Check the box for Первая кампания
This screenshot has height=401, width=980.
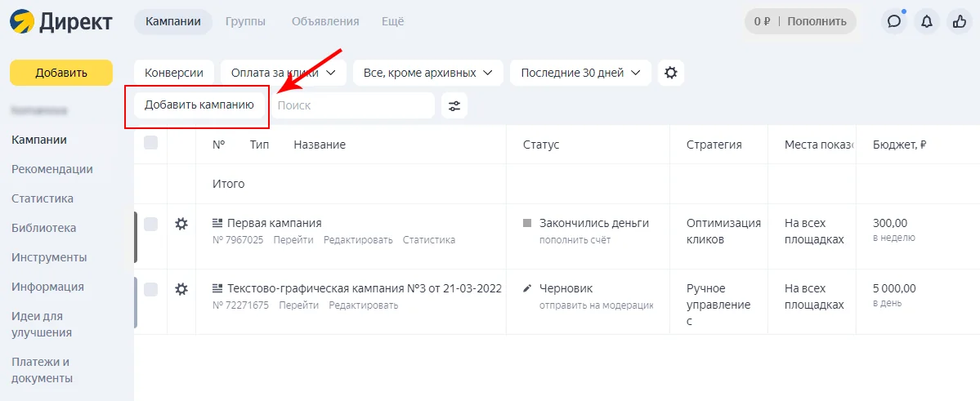pyautogui.click(x=150, y=224)
